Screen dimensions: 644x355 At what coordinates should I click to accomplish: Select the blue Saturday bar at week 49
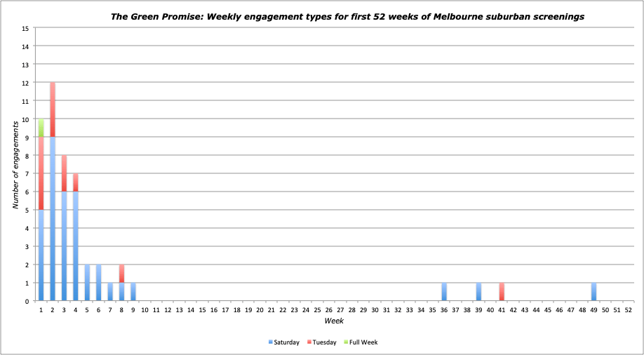click(x=593, y=292)
